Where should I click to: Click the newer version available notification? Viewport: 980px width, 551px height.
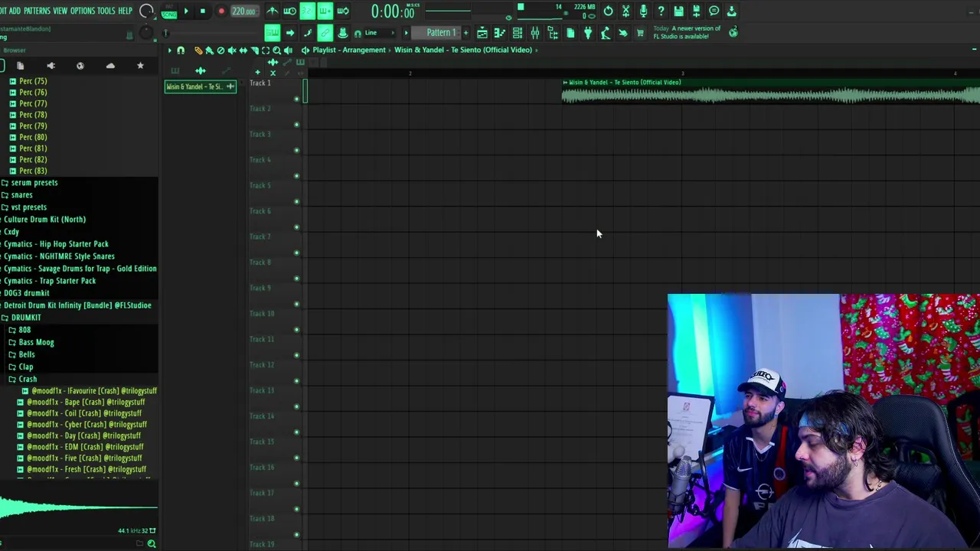(x=687, y=32)
